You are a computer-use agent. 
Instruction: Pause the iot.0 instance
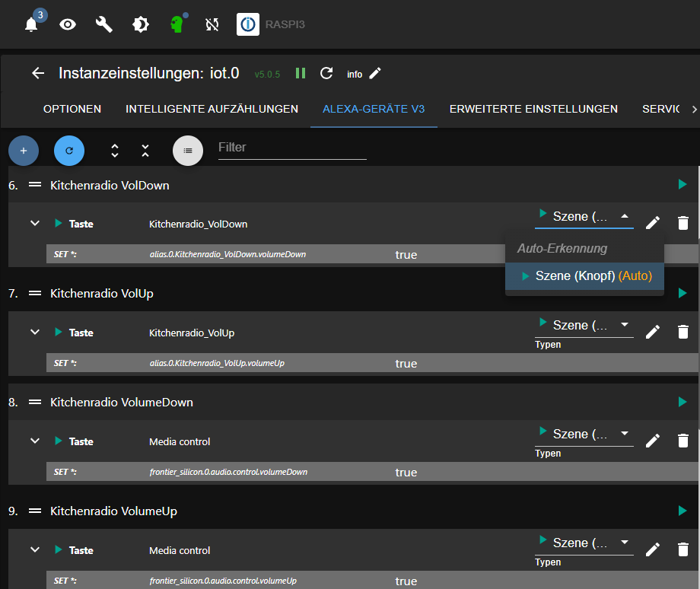301,73
